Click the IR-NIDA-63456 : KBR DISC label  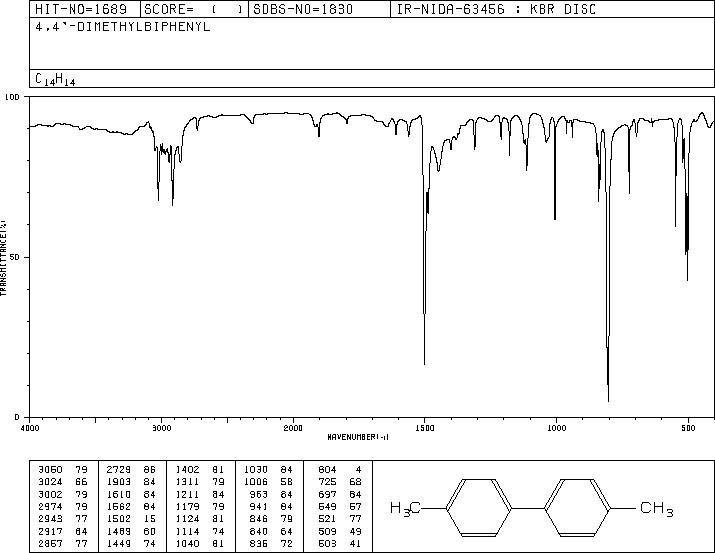[496, 9]
